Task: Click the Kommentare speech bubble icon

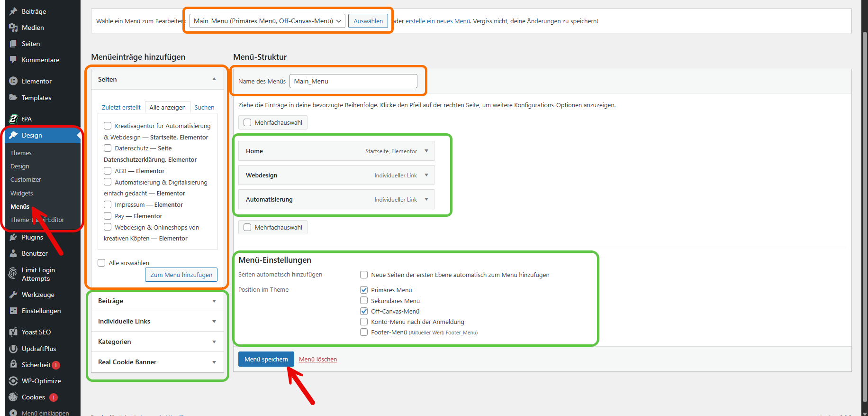Action: [13, 60]
